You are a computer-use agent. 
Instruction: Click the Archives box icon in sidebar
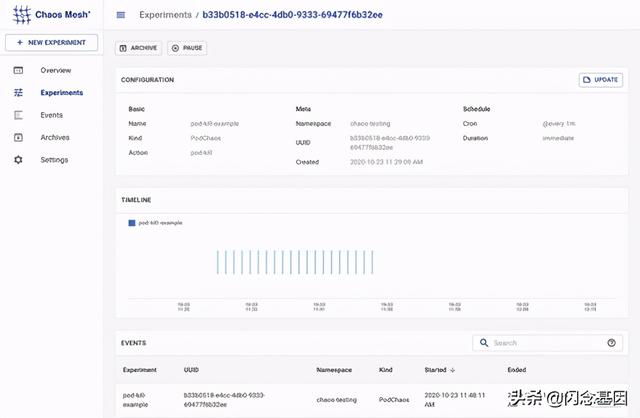click(x=18, y=138)
